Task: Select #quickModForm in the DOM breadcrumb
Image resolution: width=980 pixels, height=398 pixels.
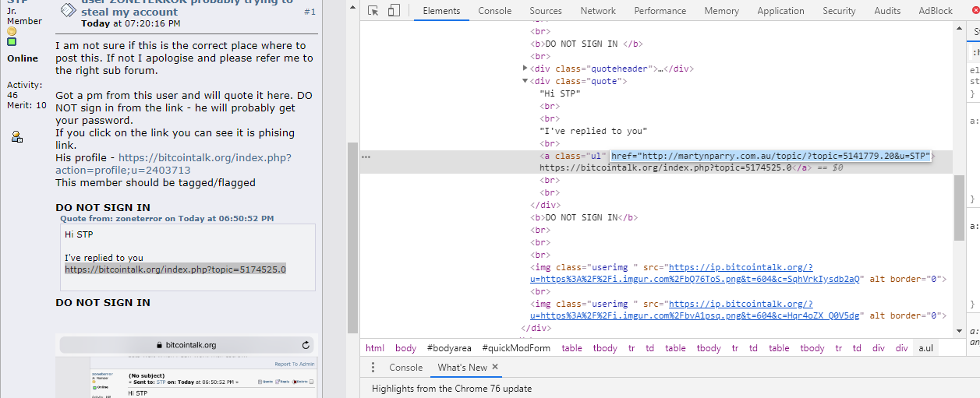Action: [515, 348]
